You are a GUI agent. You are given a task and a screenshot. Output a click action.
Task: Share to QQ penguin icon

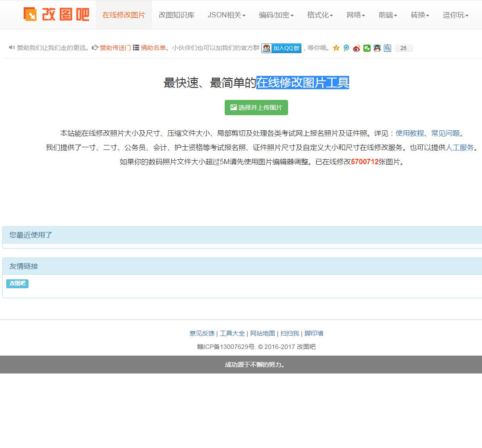pyautogui.click(x=377, y=48)
